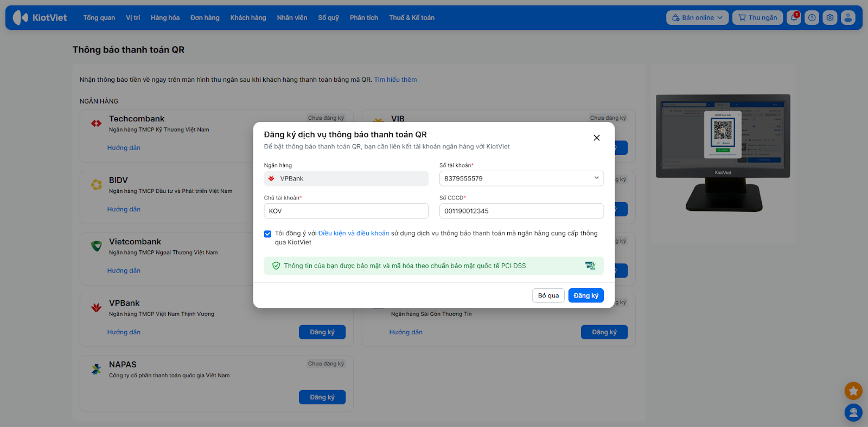Open the notifications bell icon
The width and height of the screenshot is (868, 427).
point(794,18)
